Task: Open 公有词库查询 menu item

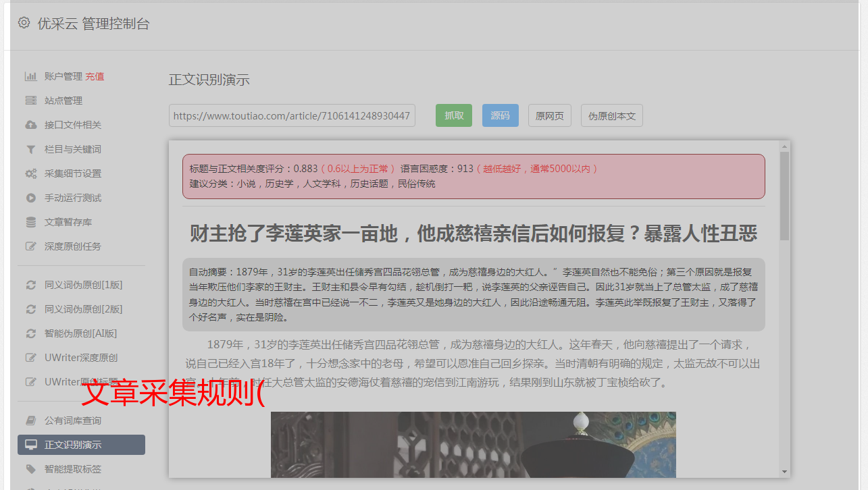Action: click(x=73, y=420)
